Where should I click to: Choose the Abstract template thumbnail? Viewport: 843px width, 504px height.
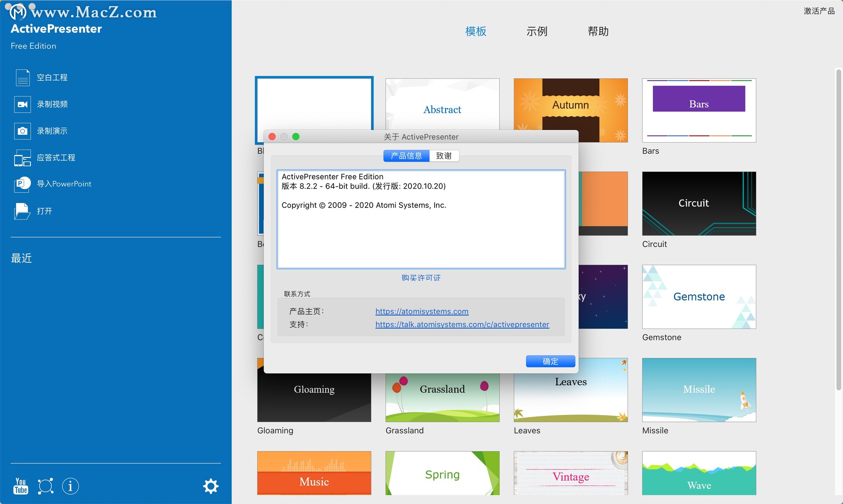[443, 104]
